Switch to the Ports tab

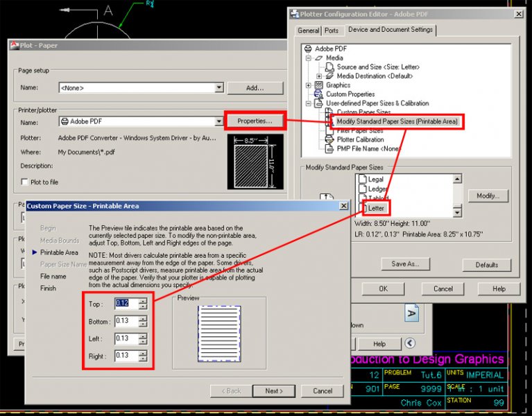point(332,31)
